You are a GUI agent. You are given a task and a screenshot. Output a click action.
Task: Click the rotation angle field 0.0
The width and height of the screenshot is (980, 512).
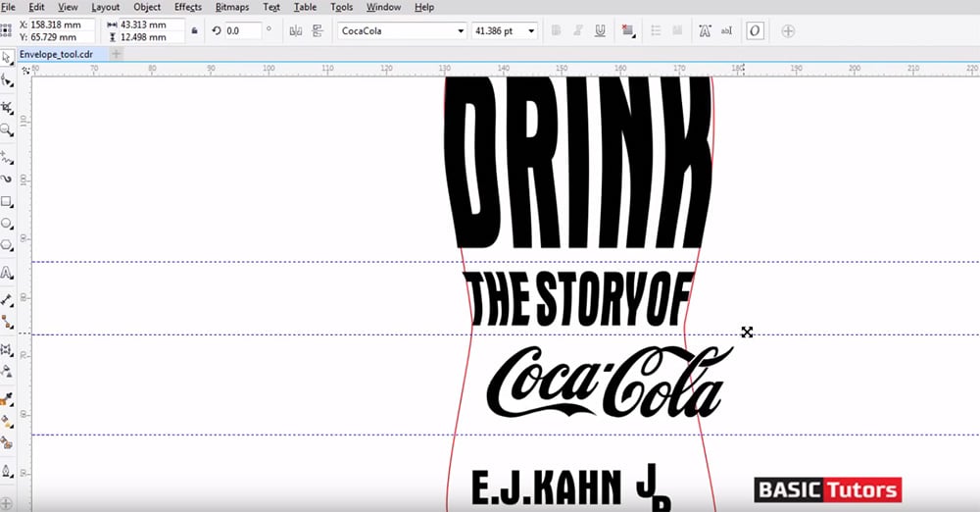click(242, 30)
